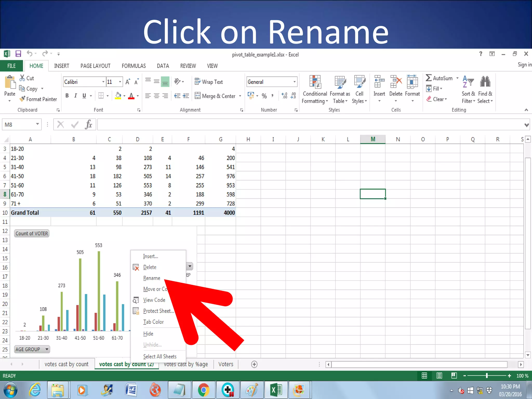Switch to Page Layout view in status bar
532x399 pixels.
tap(439, 376)
